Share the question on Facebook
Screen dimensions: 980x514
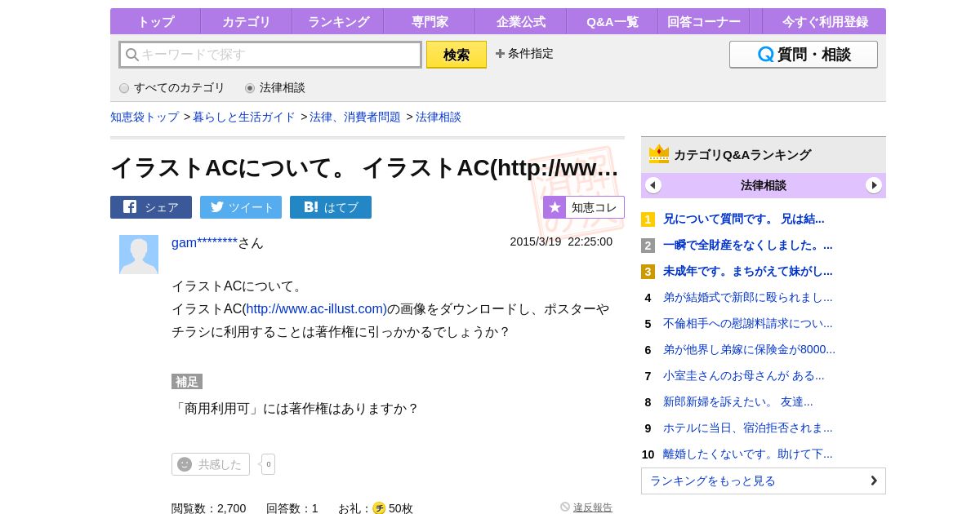pyautogui.click(x=151, y=207)
